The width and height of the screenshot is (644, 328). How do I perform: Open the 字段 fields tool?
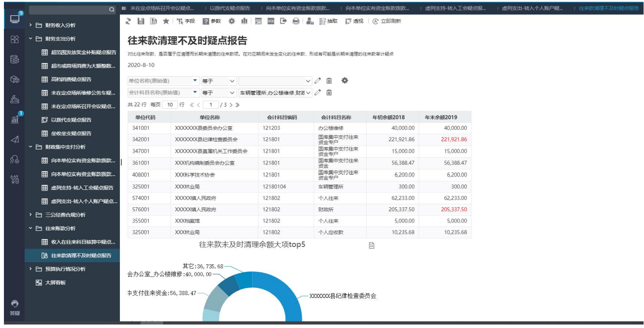[186, 21]
